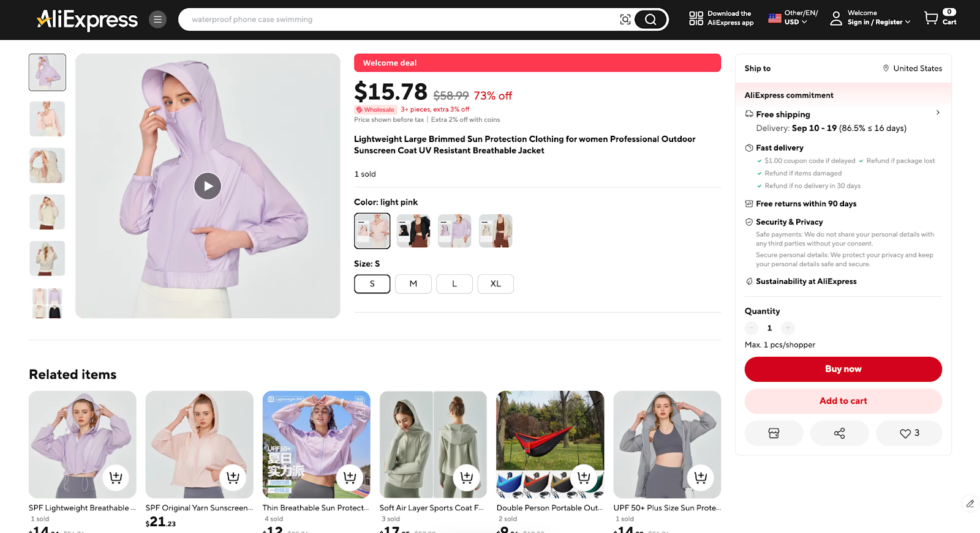
Task: Click the United States location pin
Action: pos(886,68)
